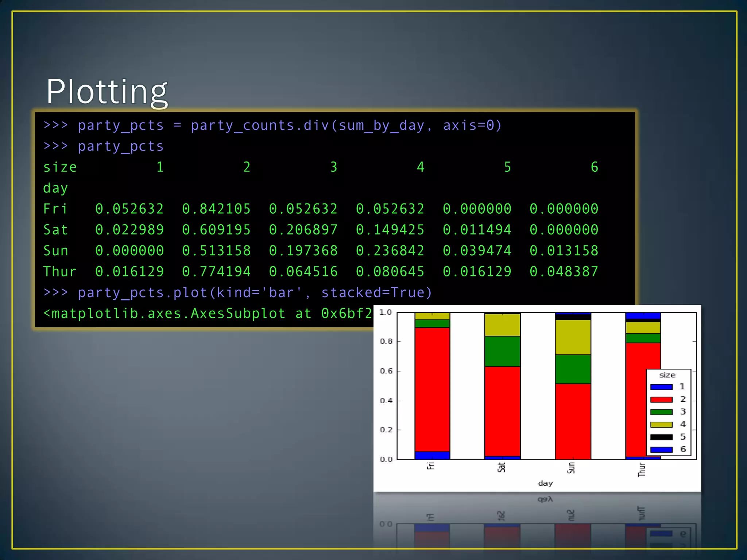Click the 0.8 tick label on the y-axis
Viewport: 747px width, 560px height.
(386, 341)
